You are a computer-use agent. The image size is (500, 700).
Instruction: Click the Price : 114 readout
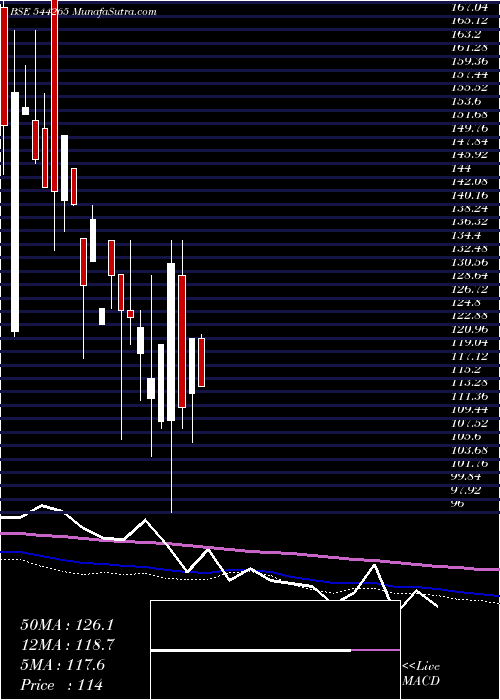(62, 685)
